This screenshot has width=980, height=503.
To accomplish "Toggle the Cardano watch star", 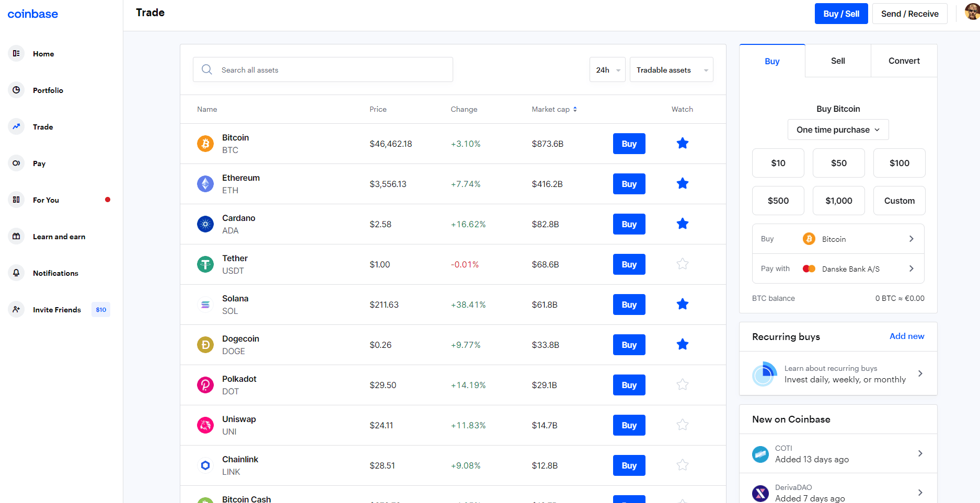I will [x=683, y=224].
